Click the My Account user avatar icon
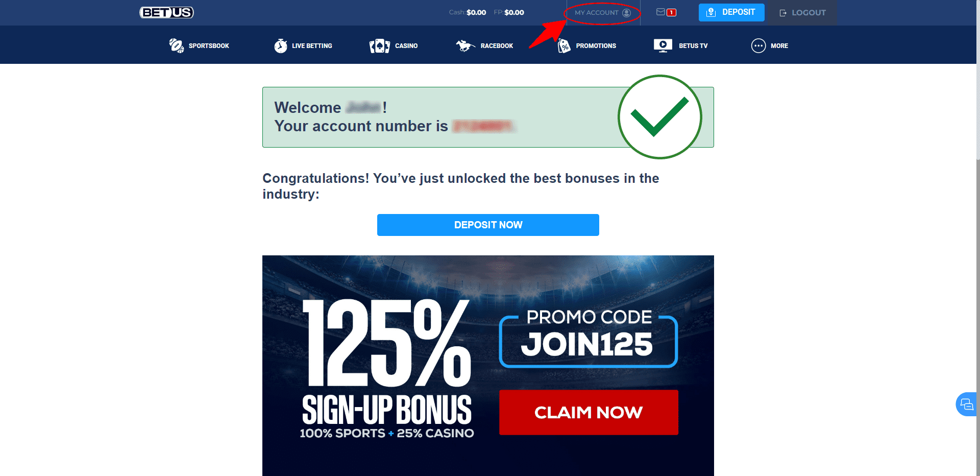 coord(627,13)
